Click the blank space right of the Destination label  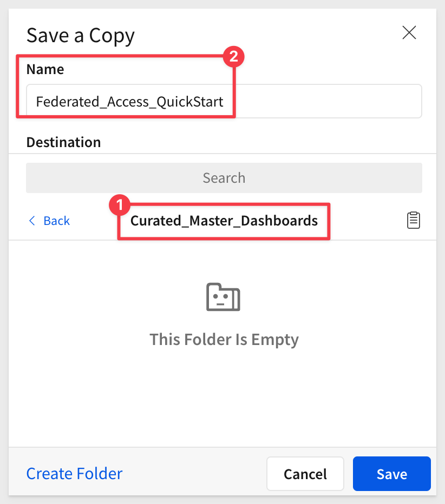tap(260, 142)
